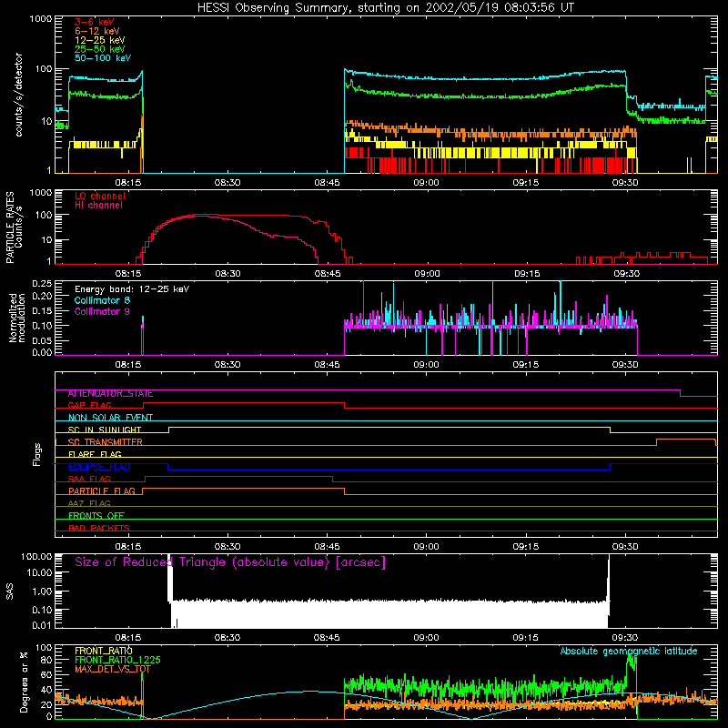Click the ECLIPSE_FLAG label

coord(99,467)
